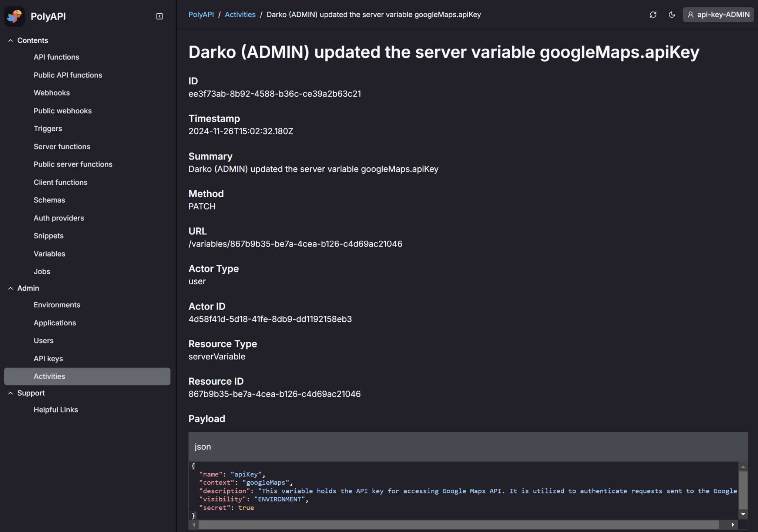This screenshot has width=758, height=532.
Task: Click the Summary text under Summary heading
Action: (313, 169)
